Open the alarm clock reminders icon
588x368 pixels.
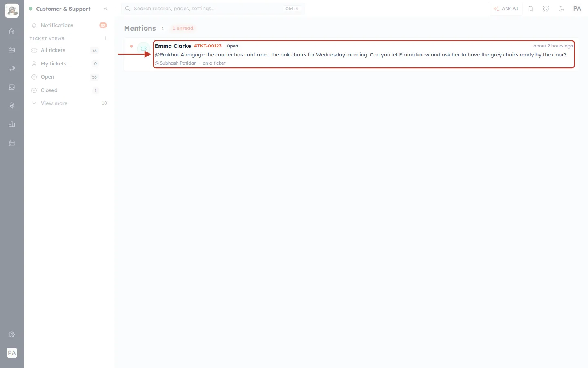coord(546,9)
